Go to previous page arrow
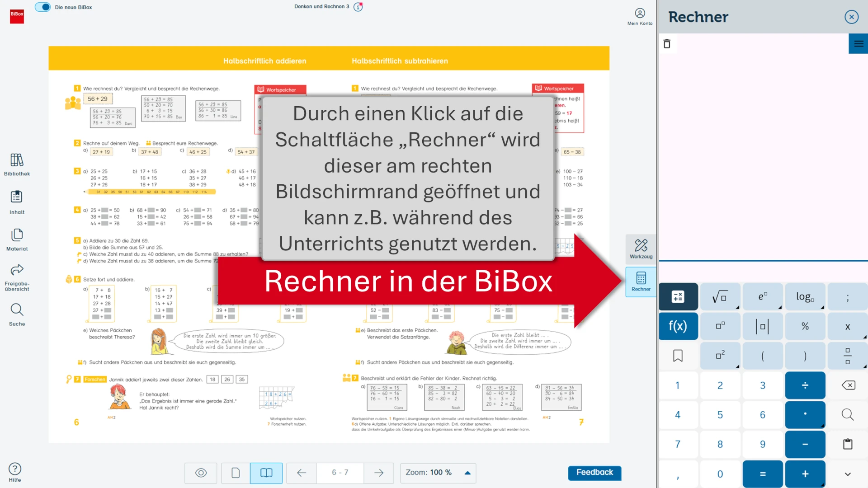The height and width of the screenshot is (488, 868). click(302, 473)
